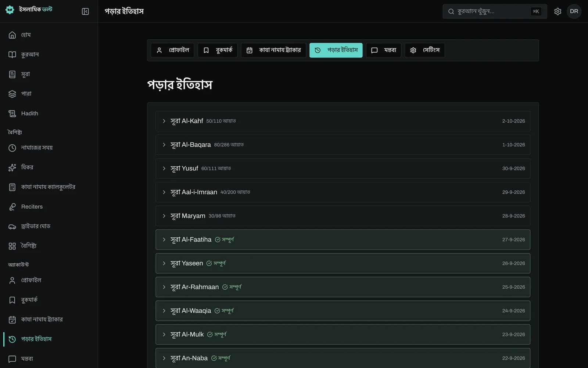Open Hadith in sidebar
588x368 pixels.
[49, 113]
